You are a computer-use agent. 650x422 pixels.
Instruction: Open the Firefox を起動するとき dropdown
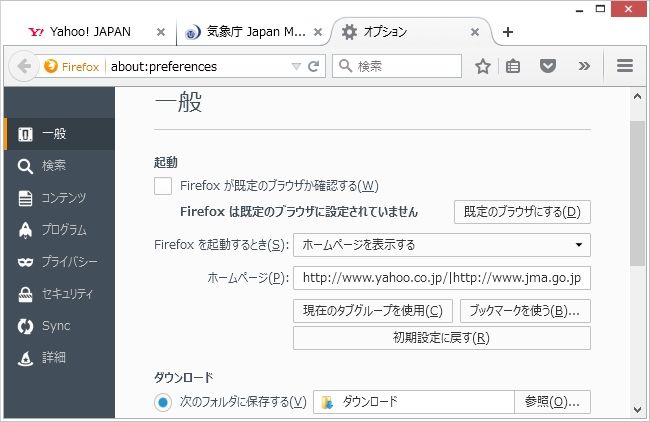coord(442,245)
